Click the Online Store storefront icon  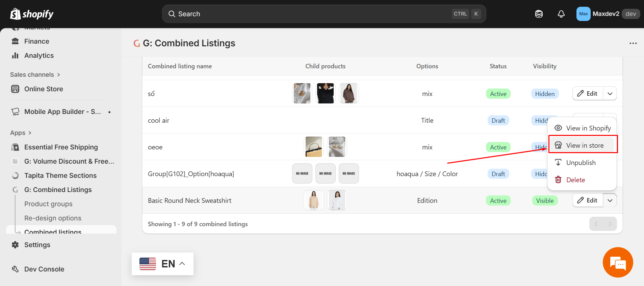point(15,89)
